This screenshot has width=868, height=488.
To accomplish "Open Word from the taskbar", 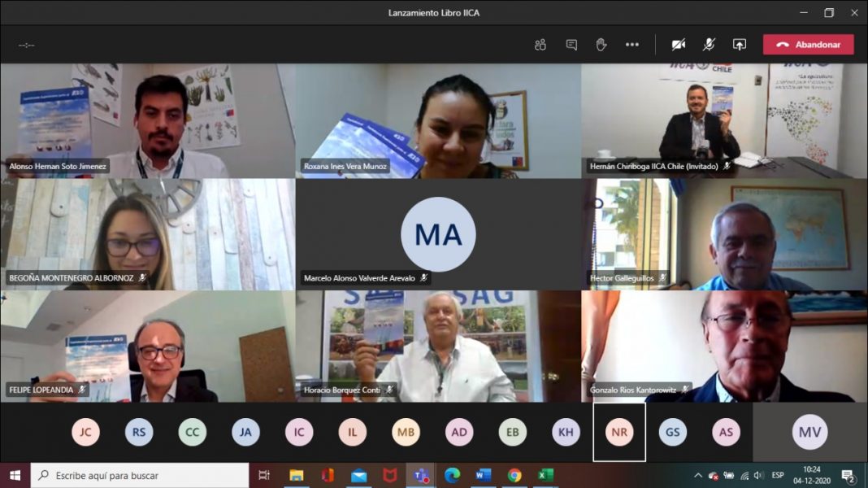I will (484, 475).
